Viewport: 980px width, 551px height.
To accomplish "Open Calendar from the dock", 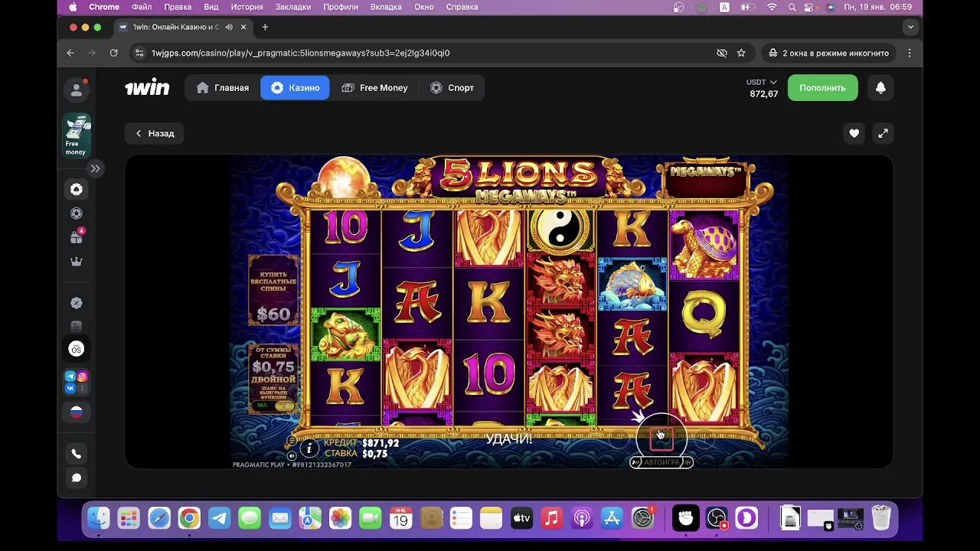I will [400, 518].
